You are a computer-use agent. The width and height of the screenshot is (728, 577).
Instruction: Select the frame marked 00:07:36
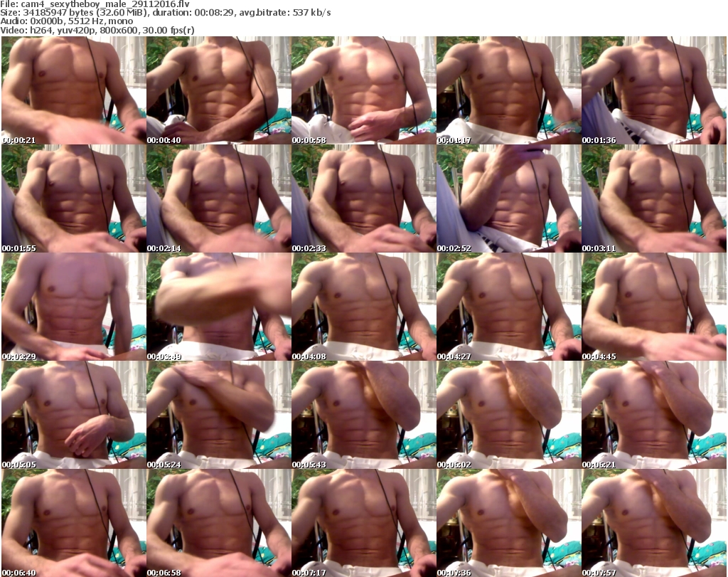point(509,523)
